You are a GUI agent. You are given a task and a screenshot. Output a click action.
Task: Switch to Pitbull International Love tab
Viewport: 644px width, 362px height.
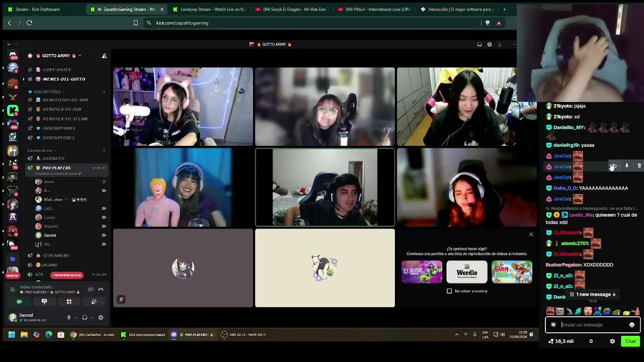point(374,9)
